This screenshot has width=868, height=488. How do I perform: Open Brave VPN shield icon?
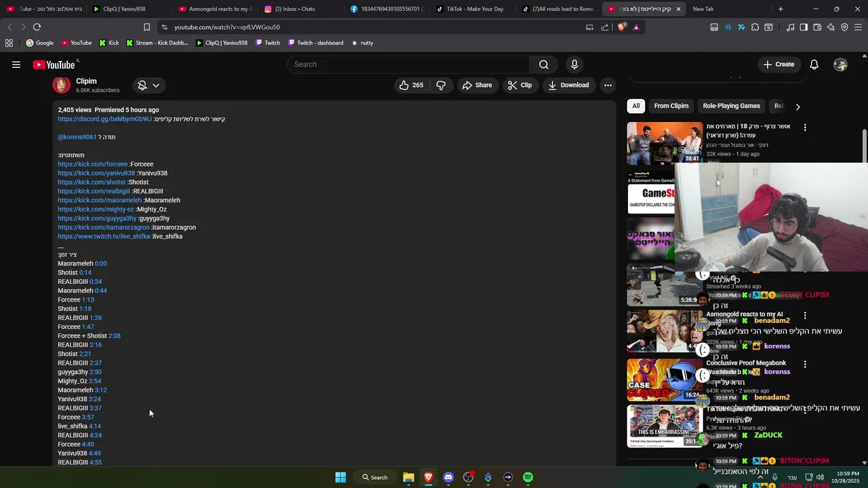[844, 27]
